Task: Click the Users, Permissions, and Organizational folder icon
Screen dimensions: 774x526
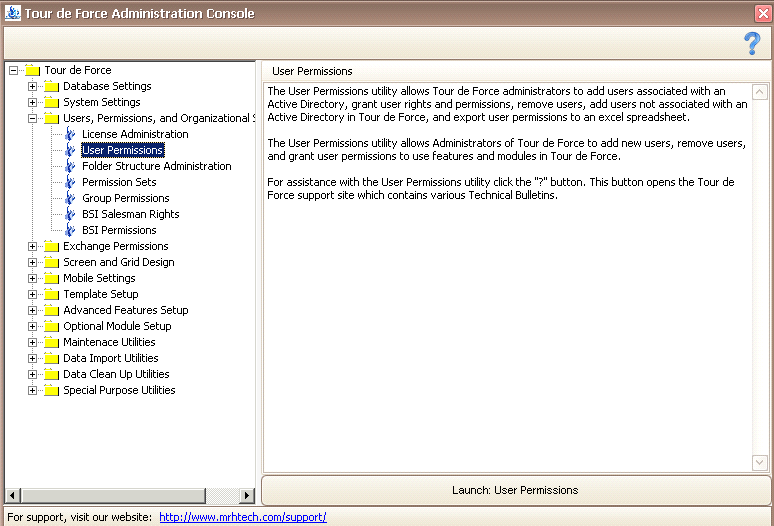Action: click(51, 118)
